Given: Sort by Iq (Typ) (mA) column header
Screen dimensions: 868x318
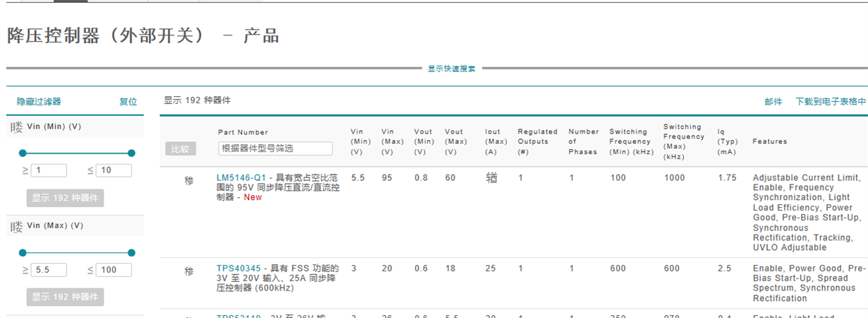Looking at the screenshot, I should coord(728,141).
